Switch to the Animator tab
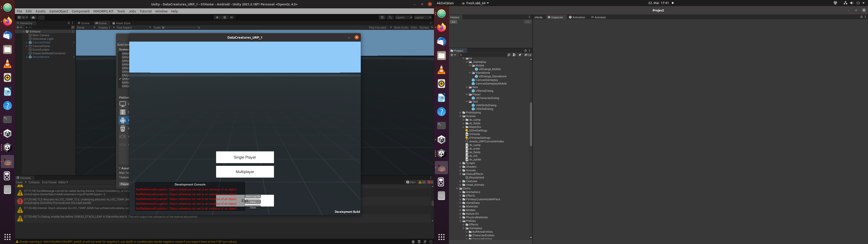This screenshot has width=868, height=244. pyautogui.click(x=598, y=17)
